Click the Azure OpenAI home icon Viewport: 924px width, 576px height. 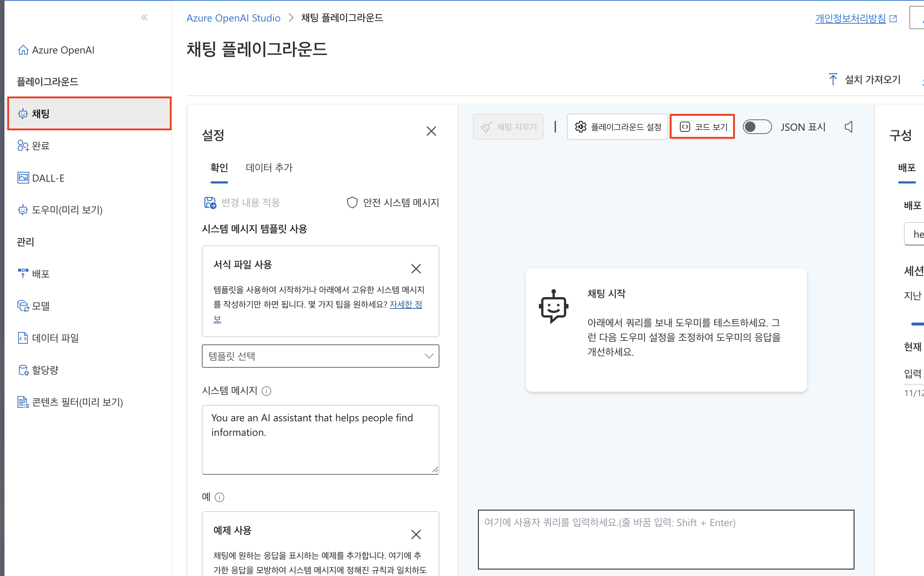[23, 50]
